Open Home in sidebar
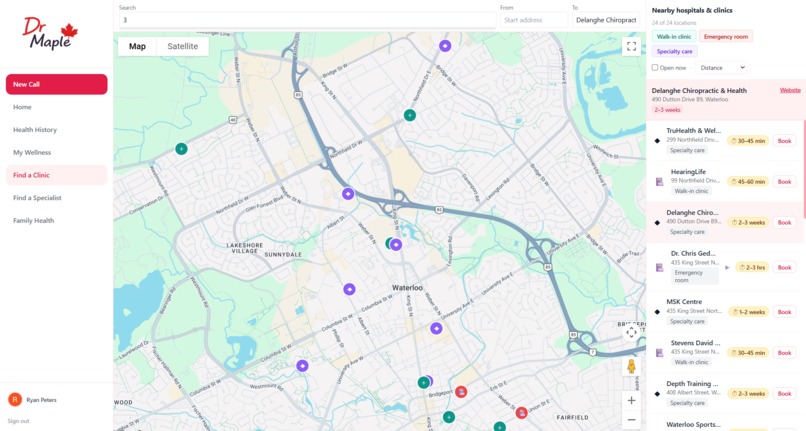 point(57,107)
